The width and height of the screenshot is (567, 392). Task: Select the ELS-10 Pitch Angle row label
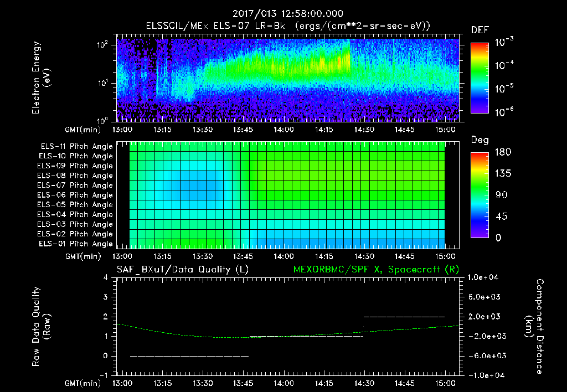coord(76,156)
